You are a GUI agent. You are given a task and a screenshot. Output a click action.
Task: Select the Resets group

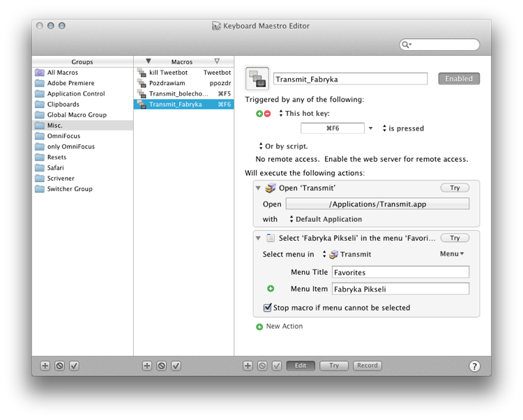pyautogui.click(x=83, y=157)
